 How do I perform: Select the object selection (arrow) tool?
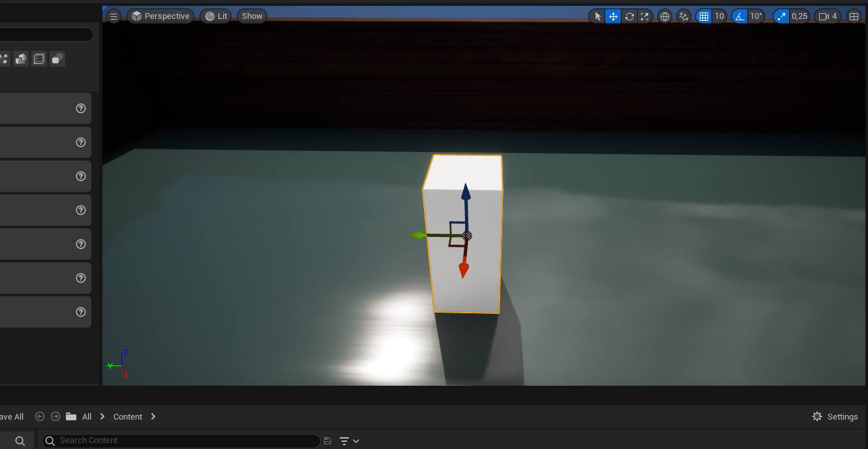tap(597, 16)
